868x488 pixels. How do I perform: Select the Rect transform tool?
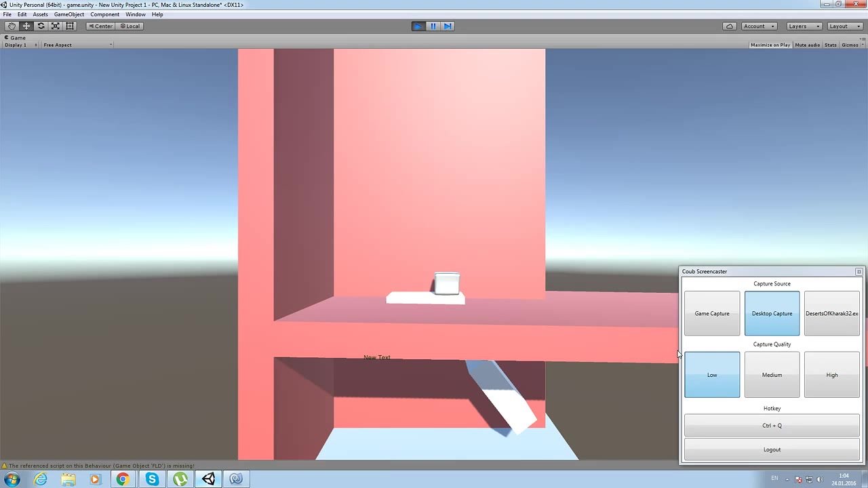(x=70, y=26)
